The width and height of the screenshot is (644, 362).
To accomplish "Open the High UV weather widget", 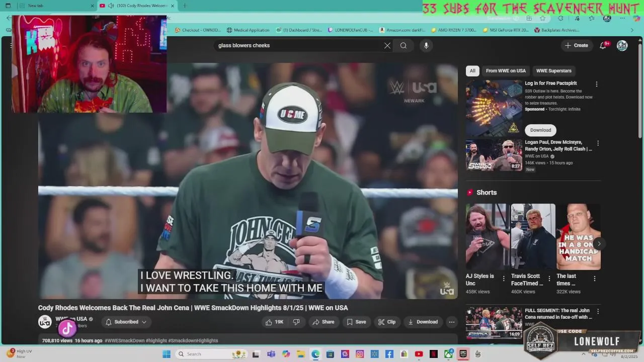I will 20,354.
